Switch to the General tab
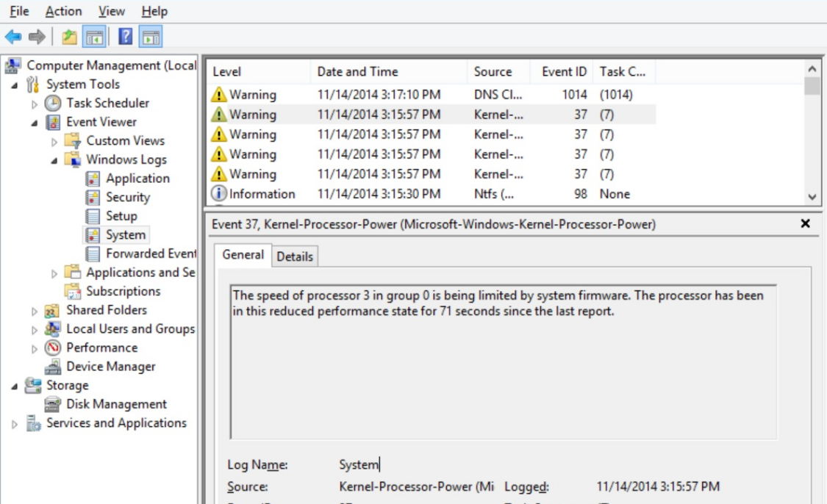This screenshot has height=504, width=827. 243,255
